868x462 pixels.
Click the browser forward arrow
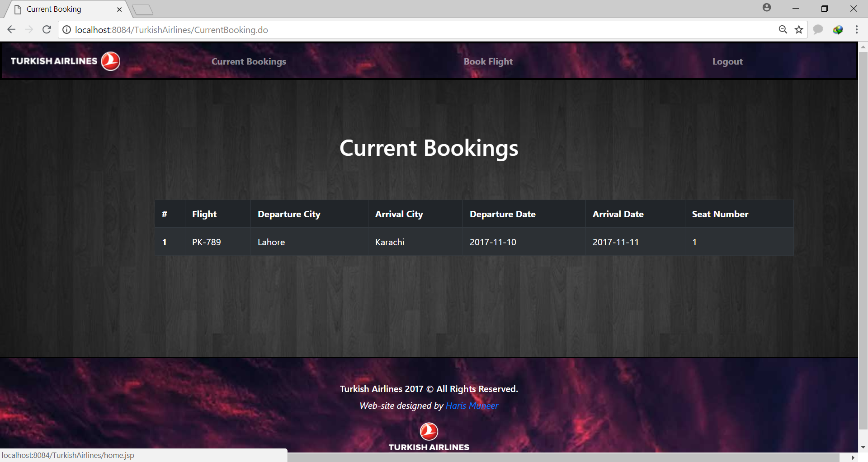tap(29, 30)
